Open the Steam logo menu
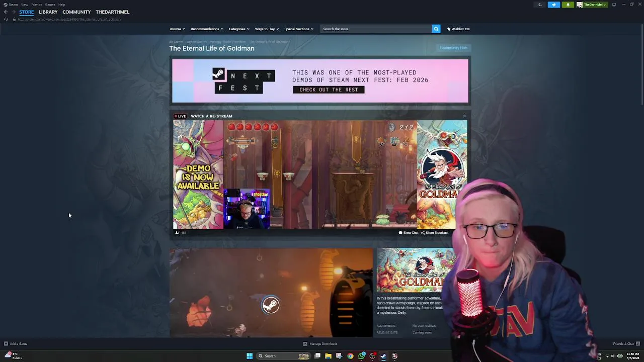 click(x=5, y=5)
